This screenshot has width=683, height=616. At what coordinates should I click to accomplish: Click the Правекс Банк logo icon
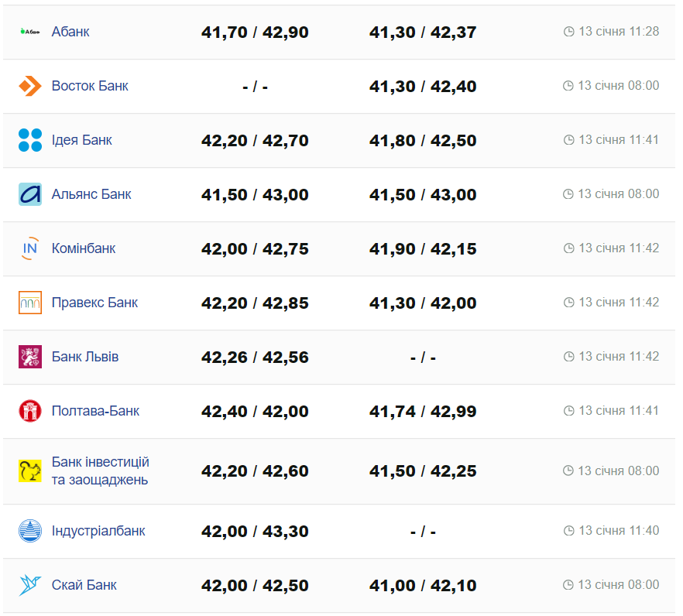pos(30,303)
